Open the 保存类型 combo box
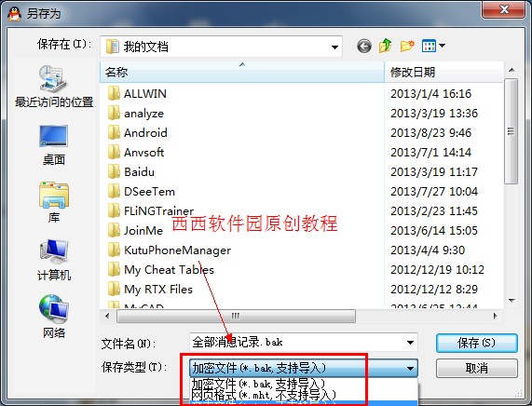This screenshot has height=406, width=532. [304, 368]
